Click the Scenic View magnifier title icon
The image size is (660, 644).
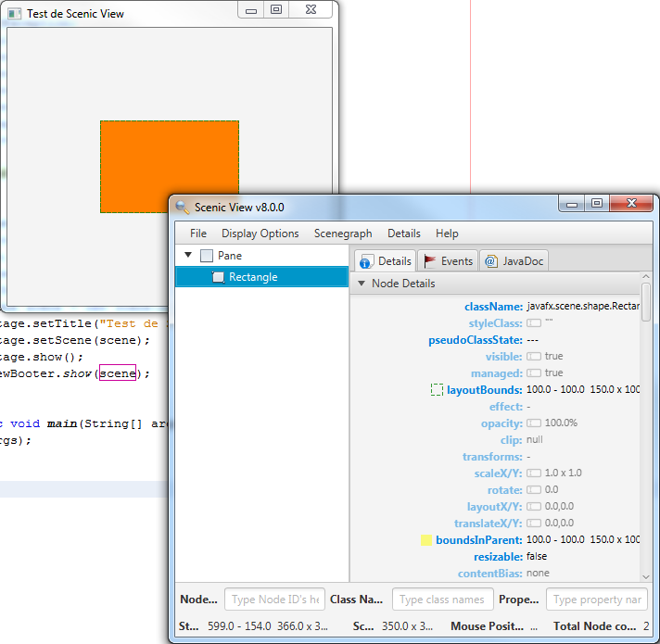click(x=183, y=207)
